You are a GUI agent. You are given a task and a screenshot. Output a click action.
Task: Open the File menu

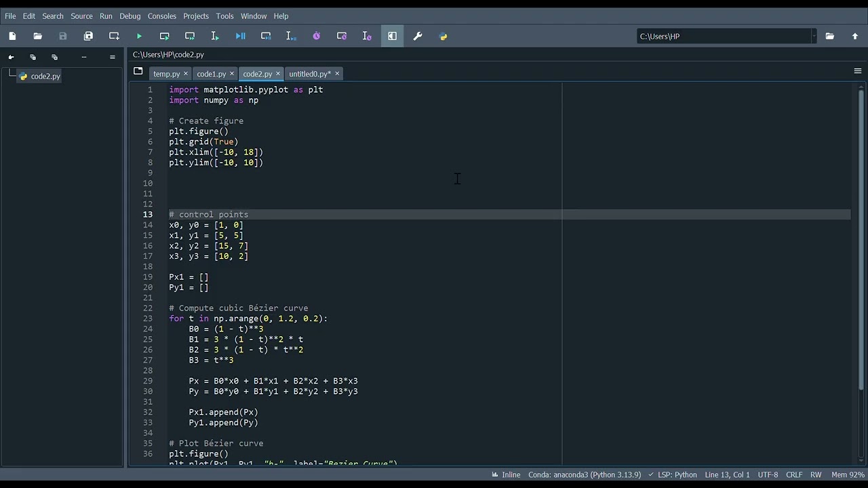pos(10,16)
